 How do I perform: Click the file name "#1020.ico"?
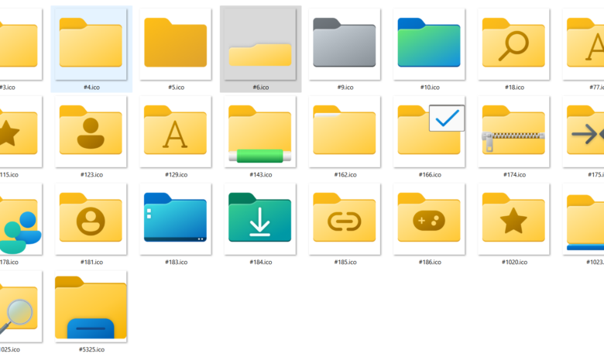[x=515, y=263]
